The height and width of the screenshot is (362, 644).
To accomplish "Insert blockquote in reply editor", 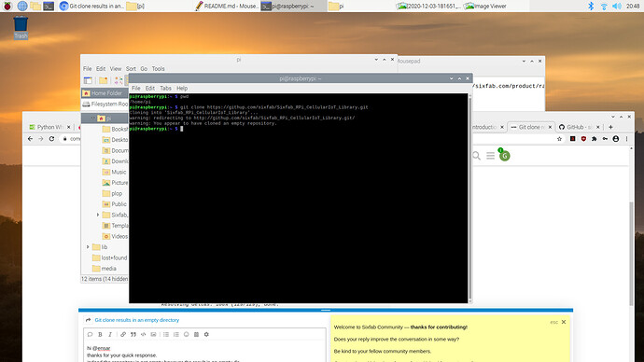I will click(133, 335).
